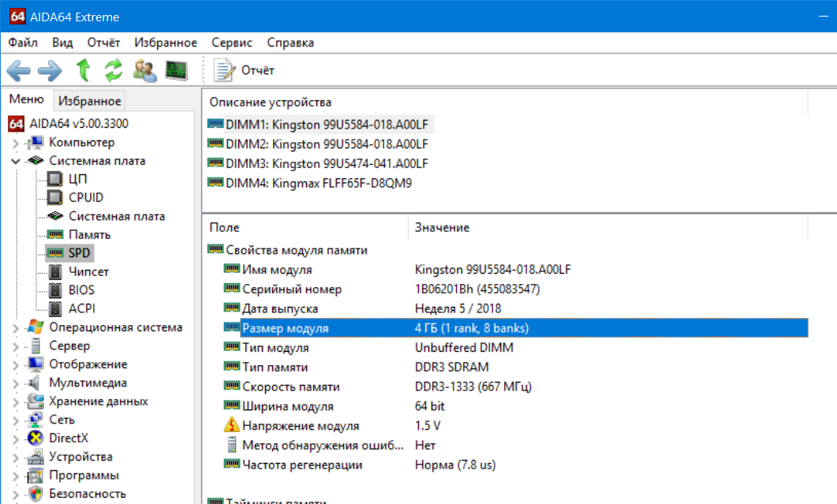Collapse the Системная плата parent node

16,161
